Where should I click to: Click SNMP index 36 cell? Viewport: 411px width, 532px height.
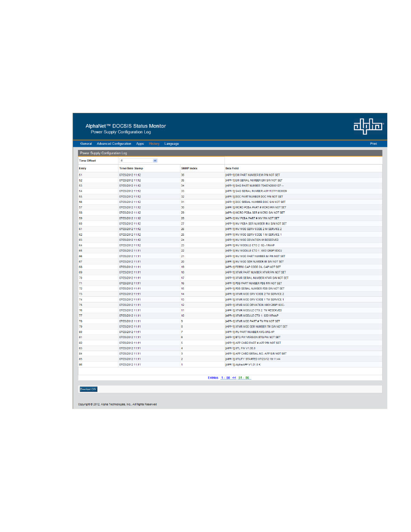tap(183, 175)
